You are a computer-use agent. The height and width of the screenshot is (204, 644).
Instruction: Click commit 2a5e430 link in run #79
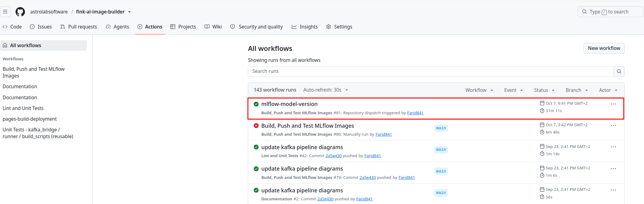(368, 177)
